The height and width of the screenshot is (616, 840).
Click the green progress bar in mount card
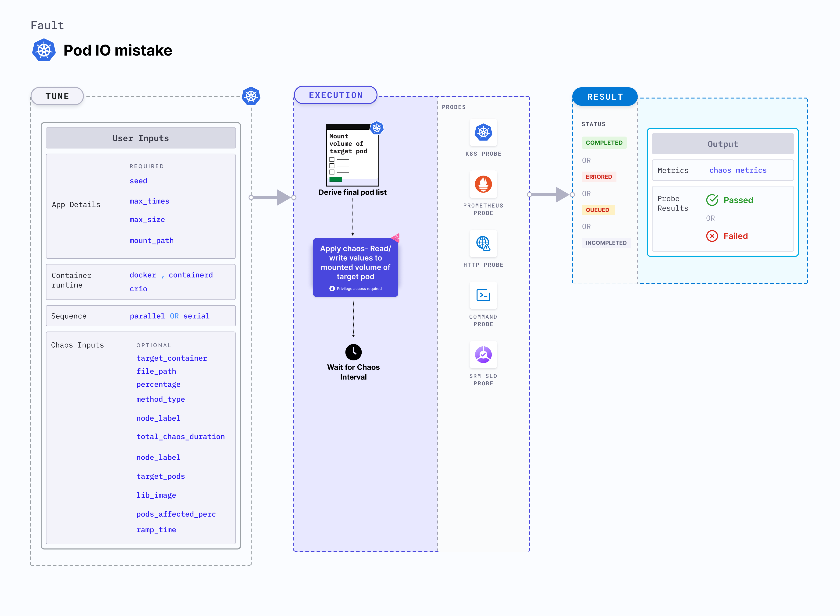[x=335, y=179]
